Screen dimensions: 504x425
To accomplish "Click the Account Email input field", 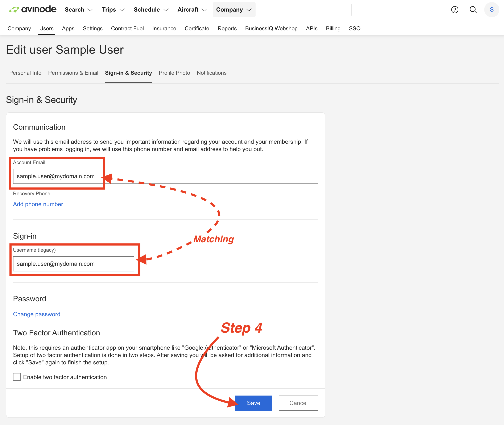I will 166,176.
